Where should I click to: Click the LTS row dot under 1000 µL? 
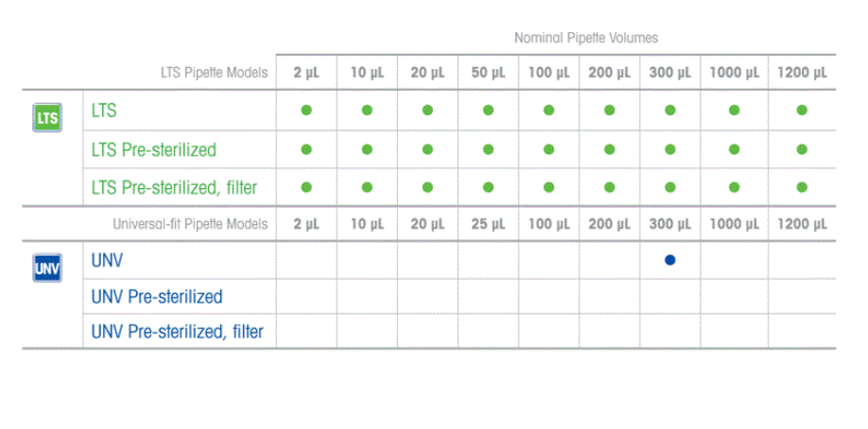pos(734,111)
